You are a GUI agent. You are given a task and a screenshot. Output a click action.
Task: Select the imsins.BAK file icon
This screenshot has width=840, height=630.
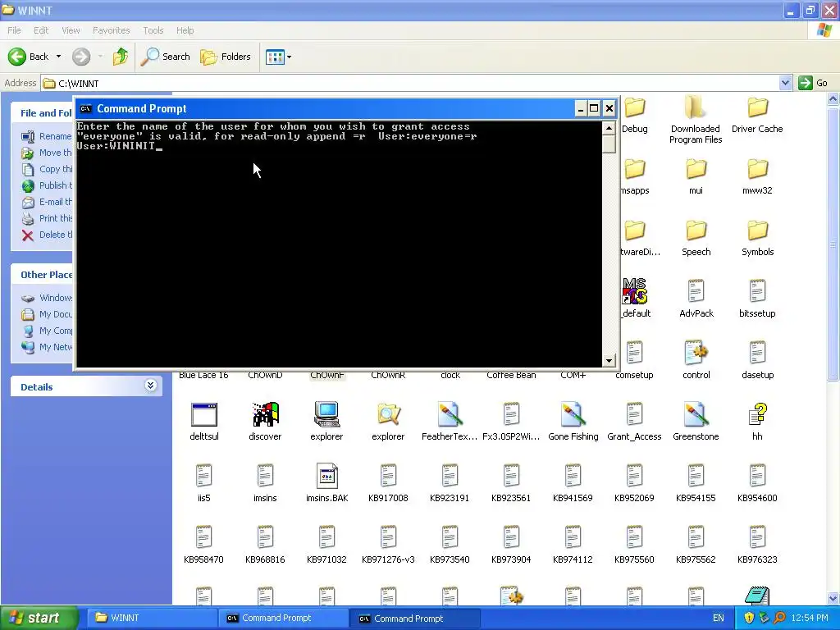(326, 476)
